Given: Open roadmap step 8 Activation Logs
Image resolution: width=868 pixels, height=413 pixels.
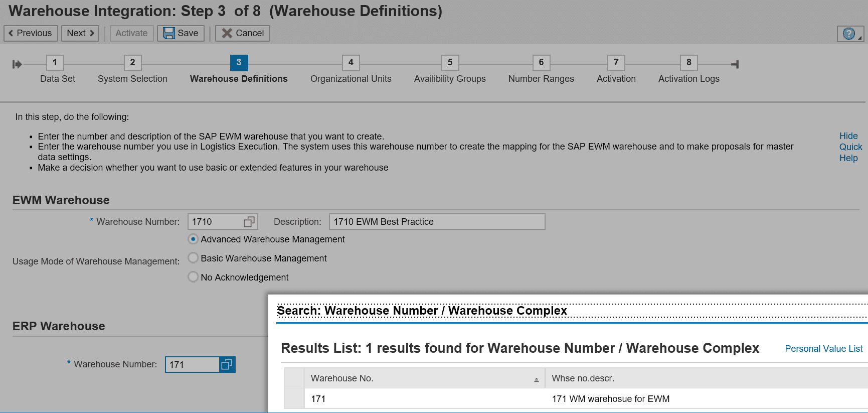Looking at the screenshot, I should 688,63.
